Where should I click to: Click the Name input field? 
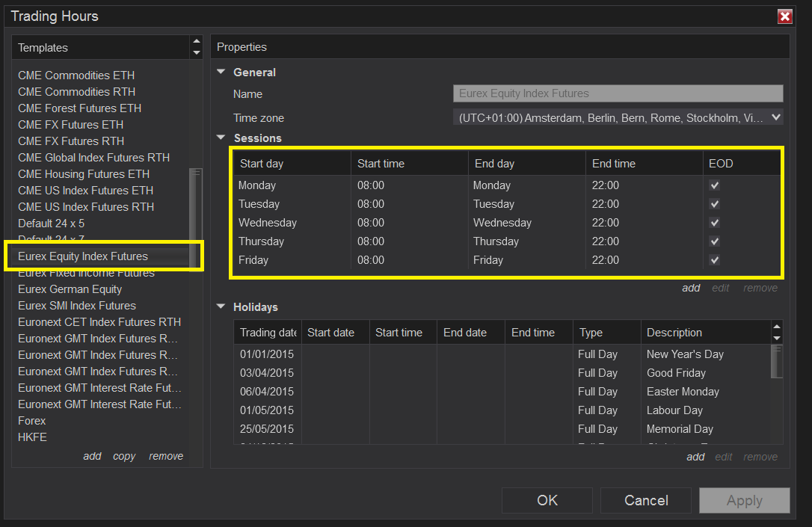click(618, 93)
